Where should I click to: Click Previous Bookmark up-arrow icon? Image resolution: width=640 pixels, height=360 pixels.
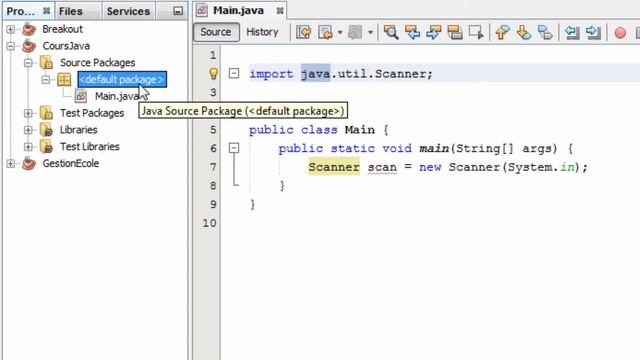point(502,32)
